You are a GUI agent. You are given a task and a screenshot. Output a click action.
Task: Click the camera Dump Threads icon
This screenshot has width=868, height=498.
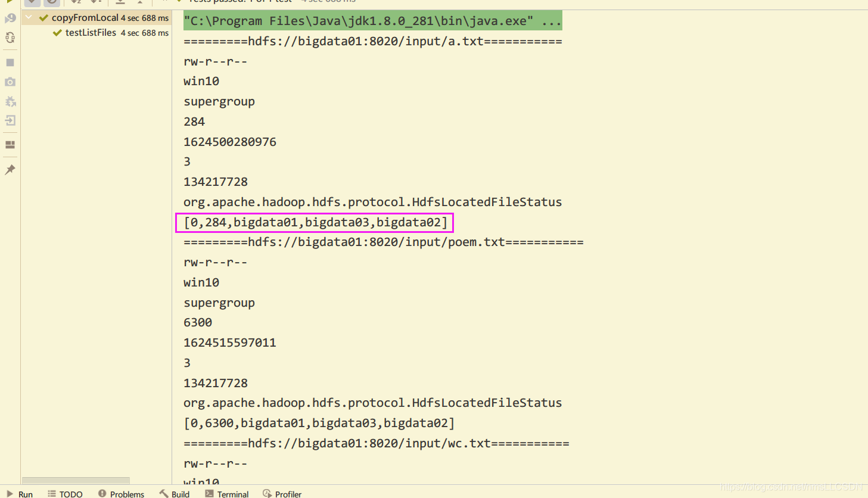[x=10, y=82]
